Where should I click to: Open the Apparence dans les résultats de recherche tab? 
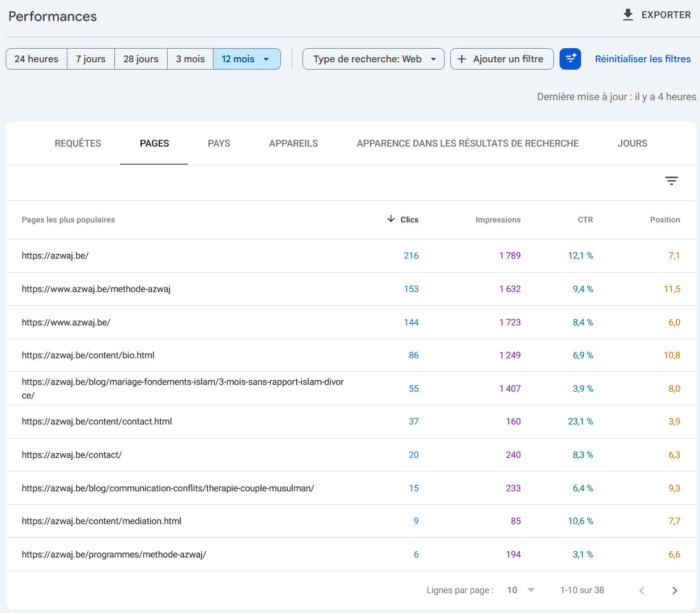click(x=467, y=143)
